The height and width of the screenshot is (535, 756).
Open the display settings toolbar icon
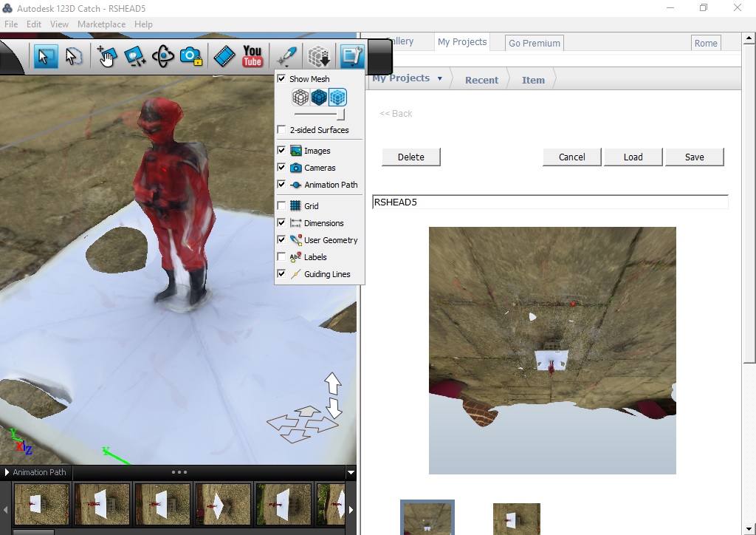(x=351, y=56)
